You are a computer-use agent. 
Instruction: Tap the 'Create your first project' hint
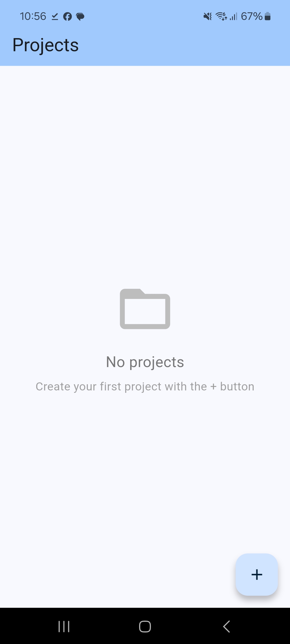[145, 387]
